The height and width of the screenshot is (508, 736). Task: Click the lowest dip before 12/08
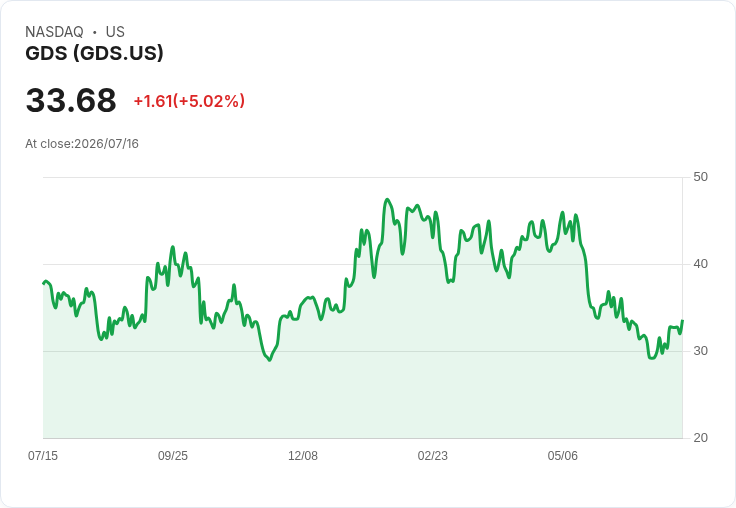tap(269, 360)
